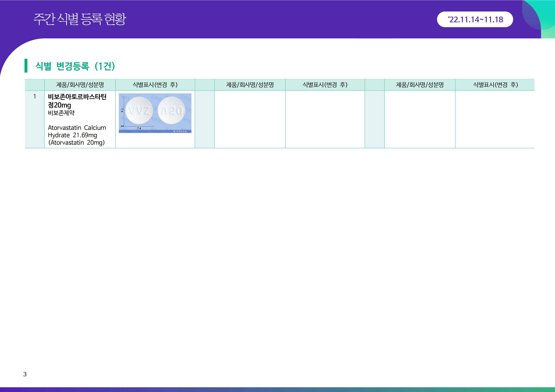Image resolution: width=555 pixels, height=392 pixels.
Task: Click the VVZ-imprinted pill image
Action: [x=139, y=111]
